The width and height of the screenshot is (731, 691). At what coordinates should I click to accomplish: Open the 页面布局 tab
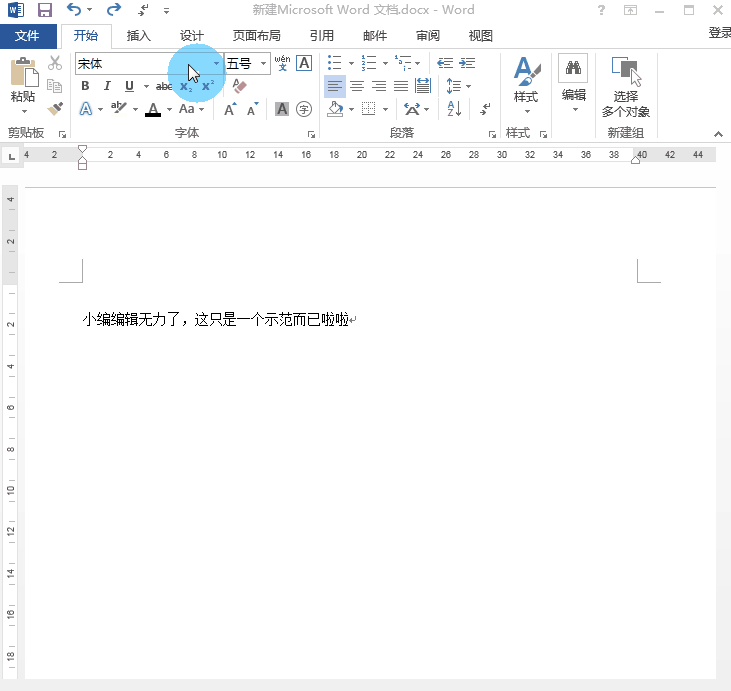click(256, 36)
